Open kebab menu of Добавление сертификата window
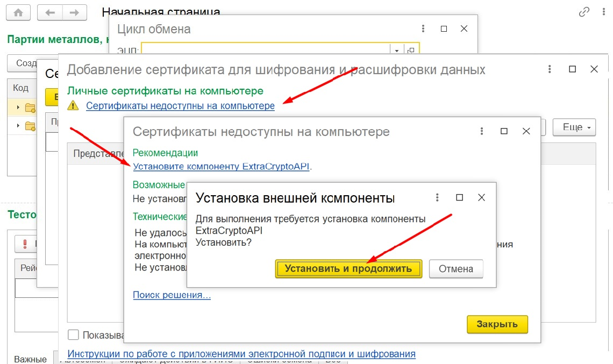The height and width of the screenshot is (364, 613). click(x=550, y=69)
